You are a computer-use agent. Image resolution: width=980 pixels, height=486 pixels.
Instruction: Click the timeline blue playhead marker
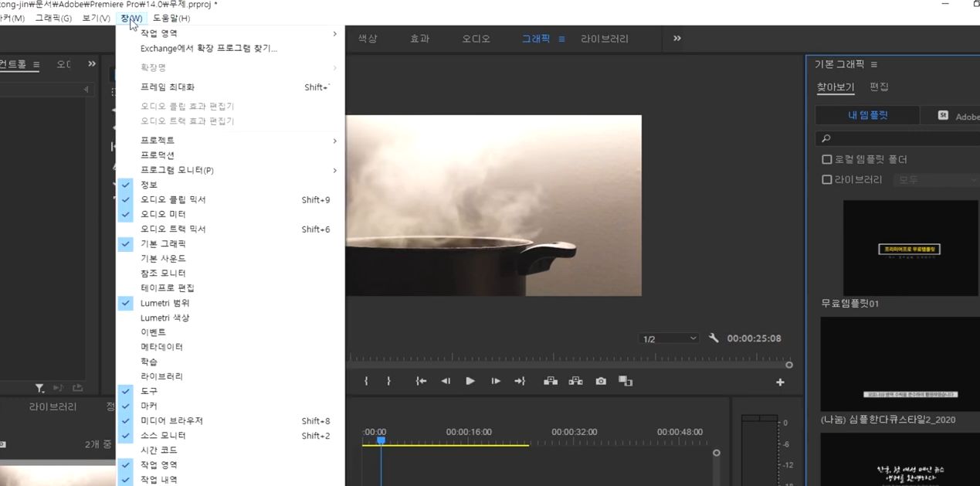[381, 440]
